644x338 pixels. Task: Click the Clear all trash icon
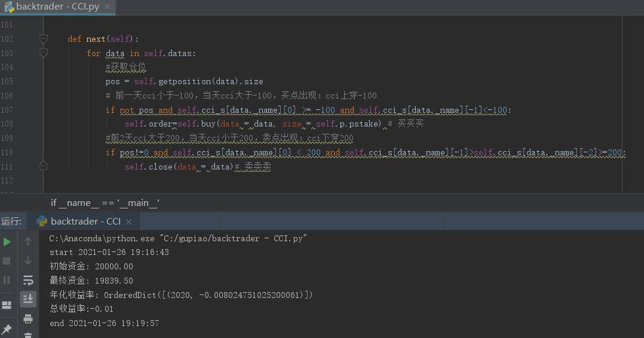coord(28,335)
